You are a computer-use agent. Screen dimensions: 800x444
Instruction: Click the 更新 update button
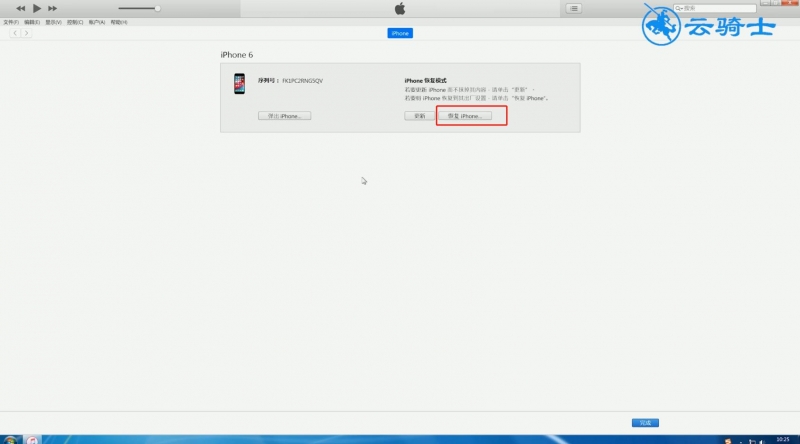(419, 116)
